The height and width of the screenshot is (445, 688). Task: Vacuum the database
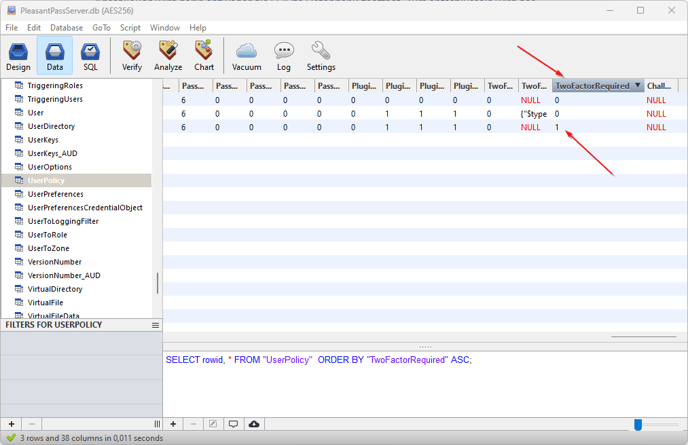[x=246, y=56]
